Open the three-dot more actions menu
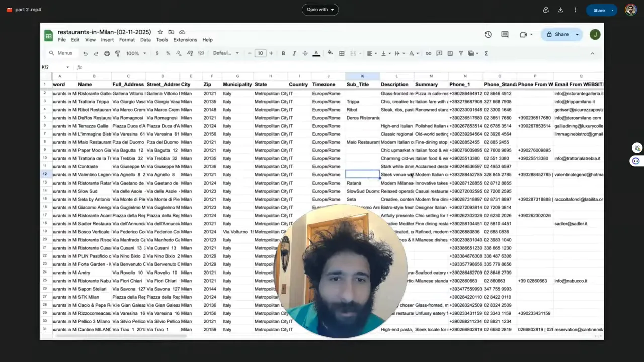 click(575, 10)
